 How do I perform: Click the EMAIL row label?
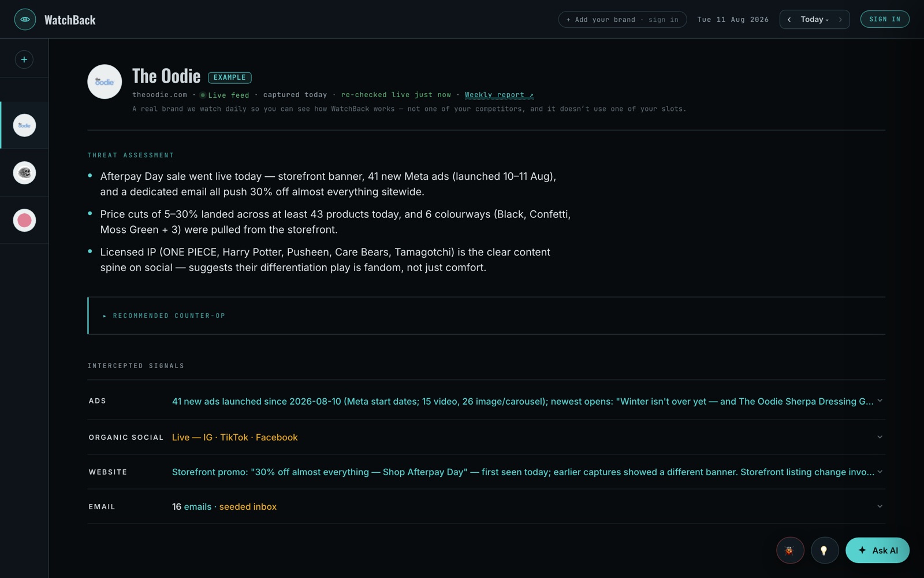pos(102,507)
